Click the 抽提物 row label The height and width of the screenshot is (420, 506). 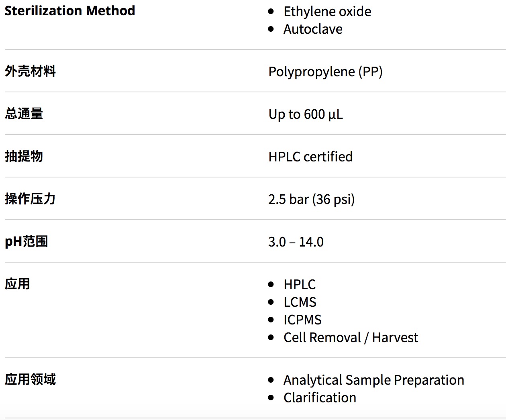24,157
